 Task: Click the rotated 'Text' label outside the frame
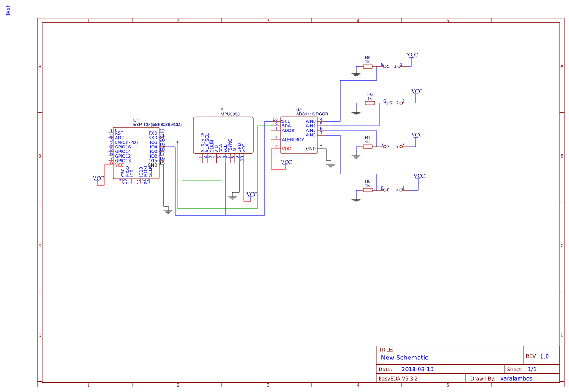[x=8, y=11]
